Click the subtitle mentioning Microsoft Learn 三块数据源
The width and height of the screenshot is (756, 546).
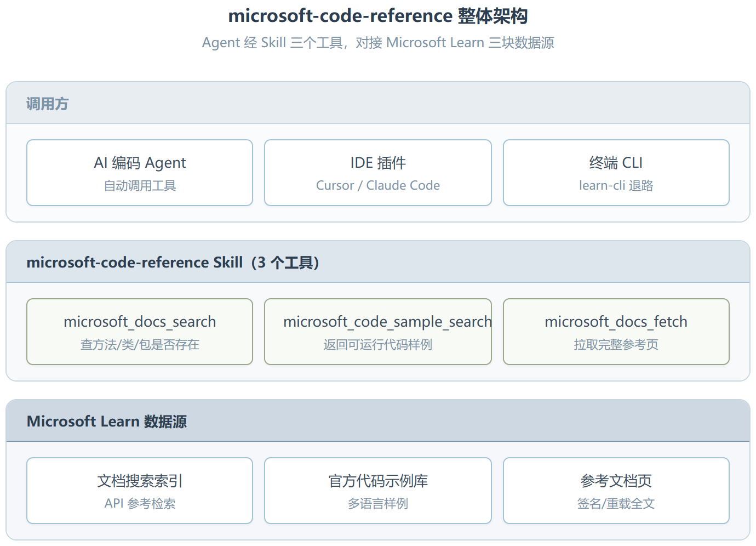(x=378, y=43)
